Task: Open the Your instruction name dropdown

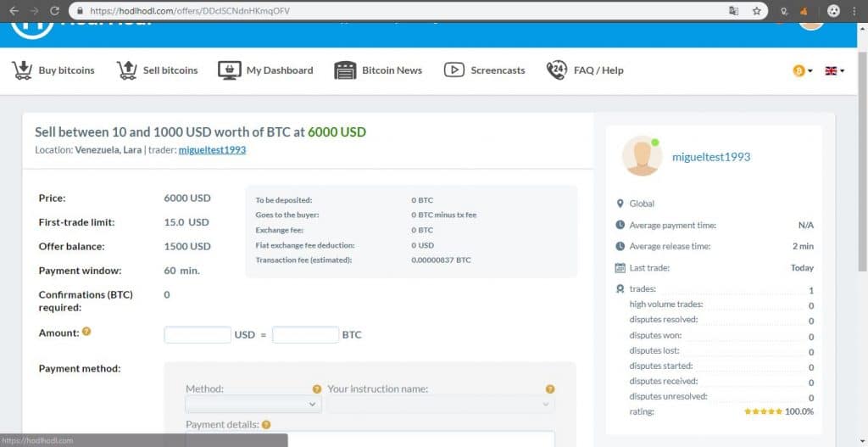Action: (x=440, y=404)
